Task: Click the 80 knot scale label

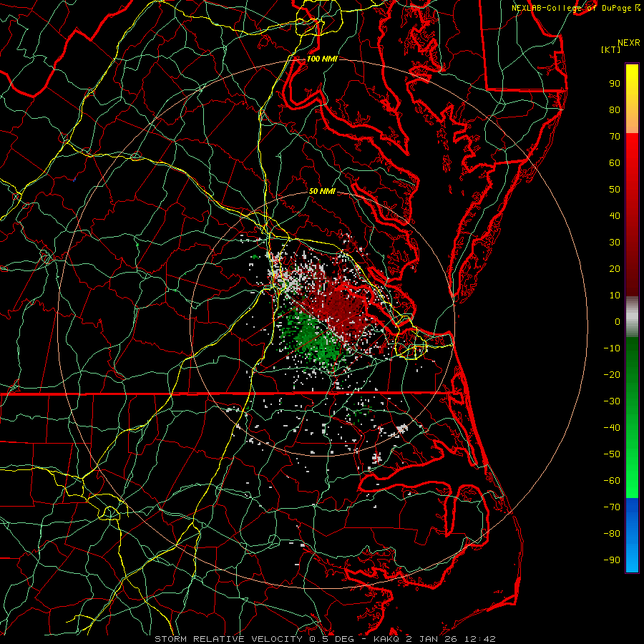Action: (615, 110)
